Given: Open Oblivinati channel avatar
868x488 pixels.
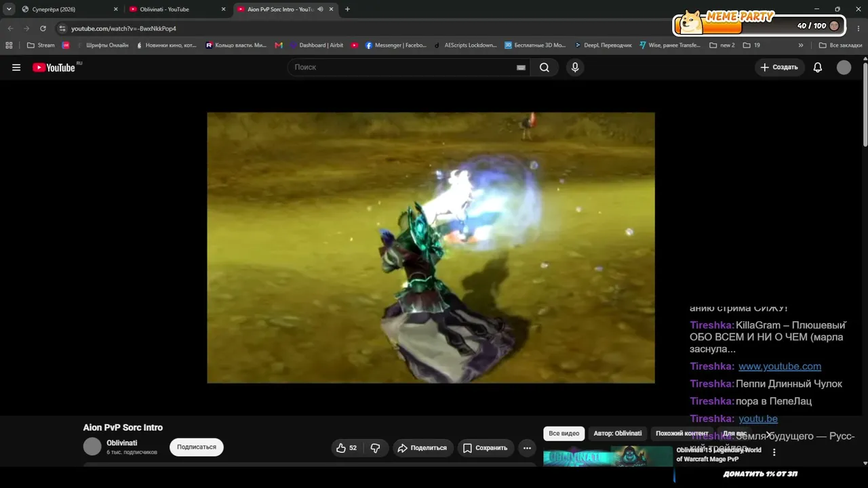Looking at the screenshot, I should pos(92,447).
